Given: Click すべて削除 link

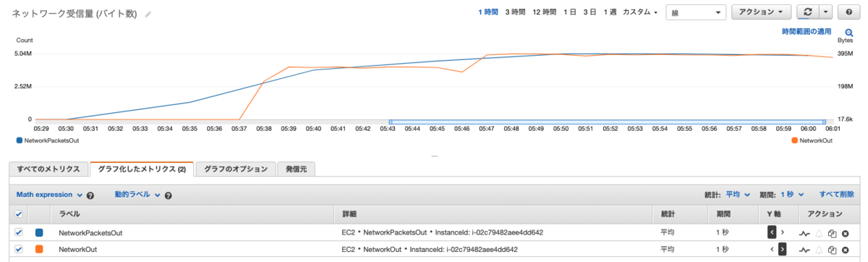Looking at the screenshot, I should pos(836,195).
